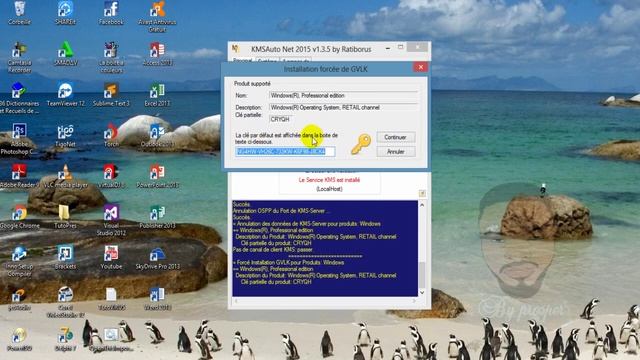Open the Corbeille recycle bin icon
Viewport: 640px width, 360px height.
pyautogui.click(x=19, y=13)
